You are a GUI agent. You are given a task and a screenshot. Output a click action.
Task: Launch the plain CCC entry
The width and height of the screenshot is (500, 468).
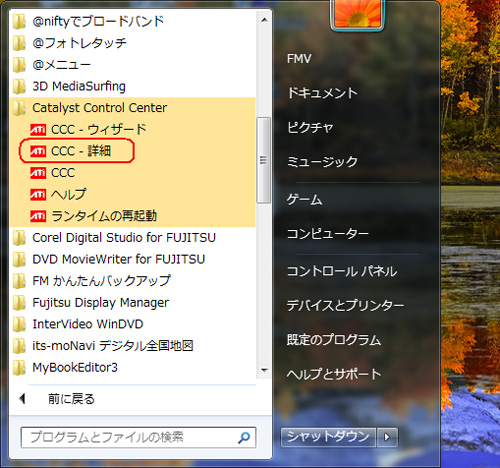point(133,173)
